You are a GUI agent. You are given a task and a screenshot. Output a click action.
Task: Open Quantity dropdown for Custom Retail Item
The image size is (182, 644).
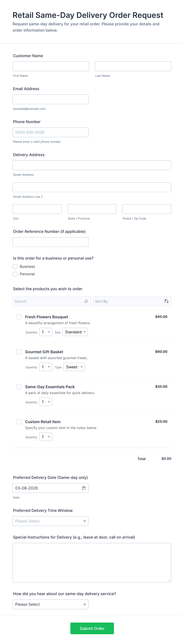point(46,437)
